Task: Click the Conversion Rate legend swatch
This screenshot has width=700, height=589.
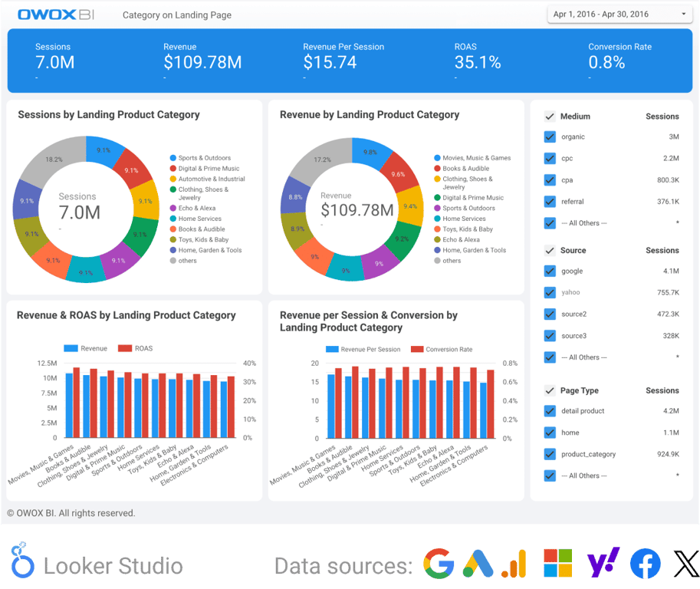Action: pos(417,349)
